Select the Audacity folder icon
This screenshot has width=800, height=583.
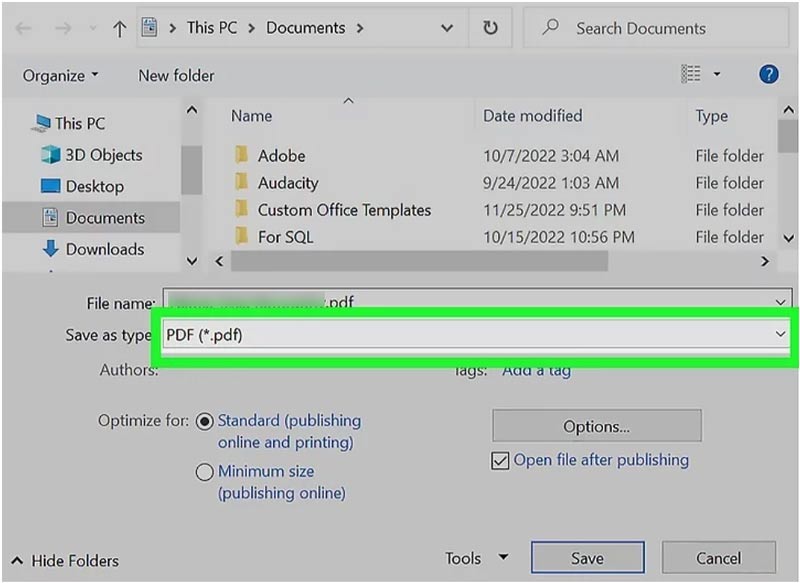(x=241, y=183)
